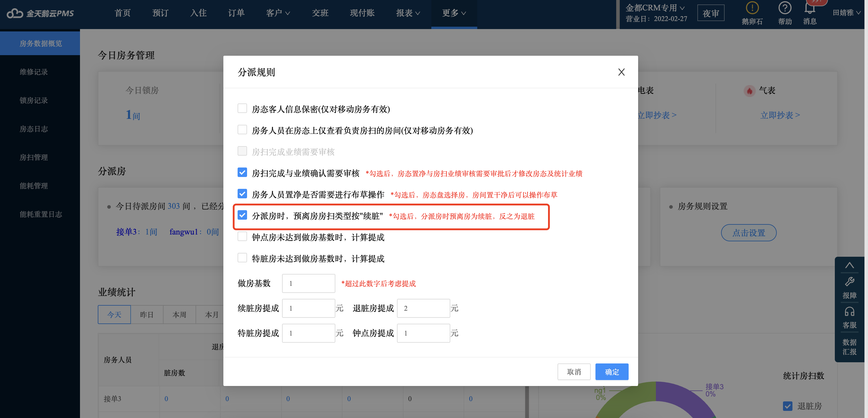Click the 气表 flame icon

pos(750,91)
